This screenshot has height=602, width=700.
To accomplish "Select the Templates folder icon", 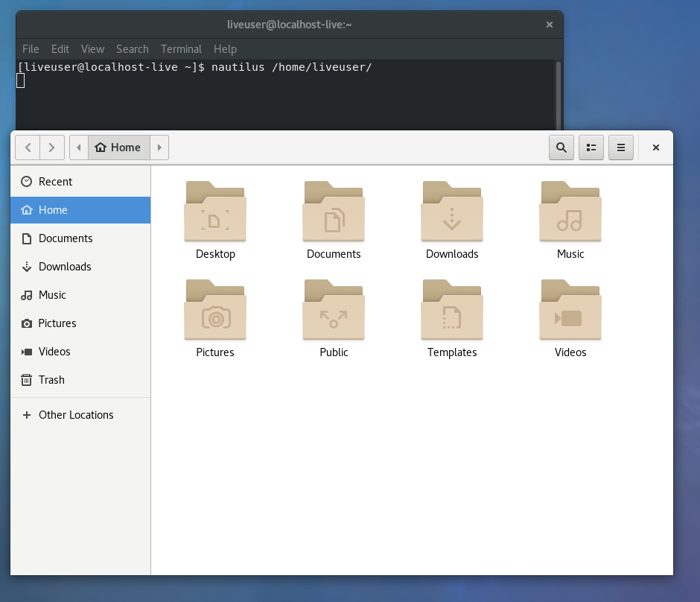I will (452, 309).
